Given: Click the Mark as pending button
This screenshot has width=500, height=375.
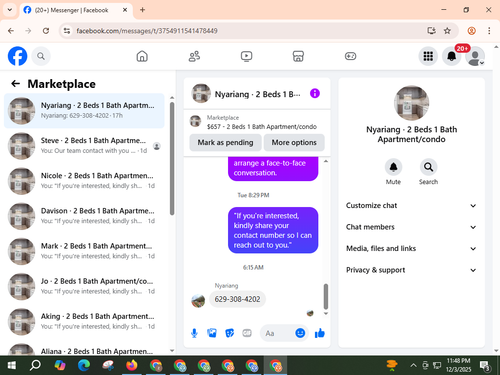Looking at the screenshot, I should 225,142.
